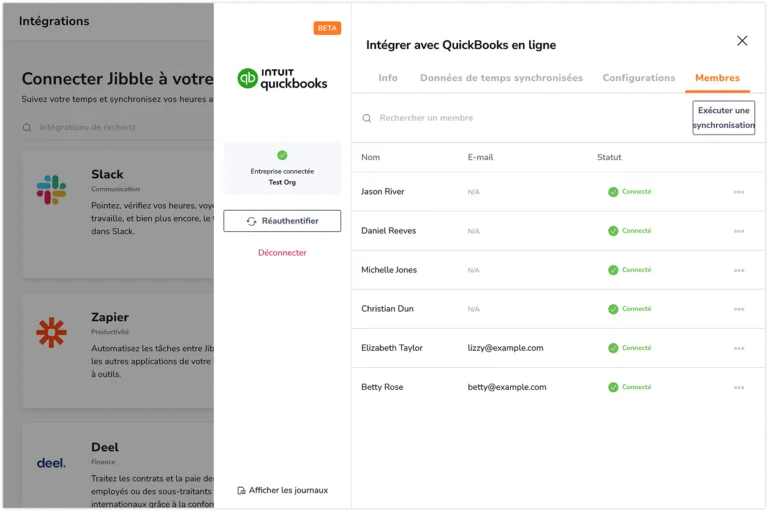Click the Intuit QuickBooks logo

coord(282,79)
